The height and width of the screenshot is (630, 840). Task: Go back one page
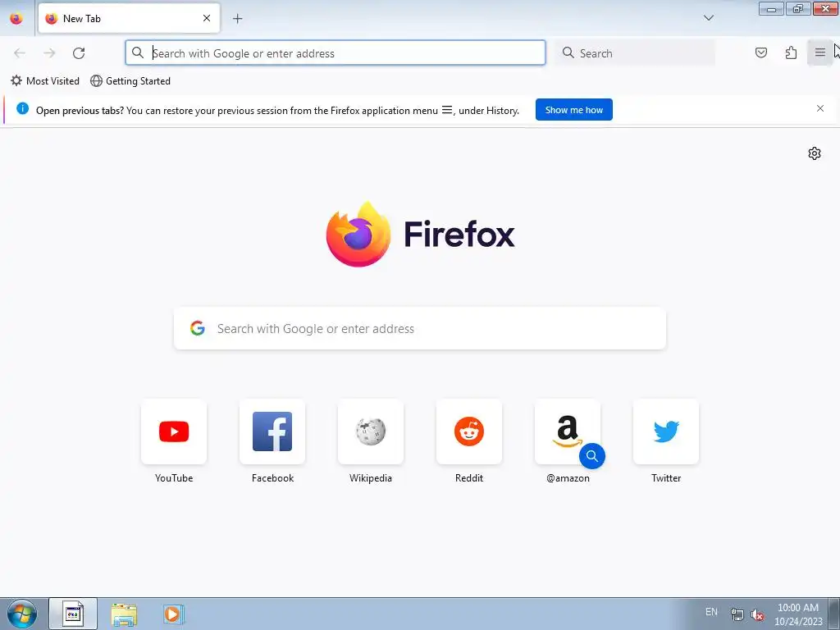[x=20, y=53]
